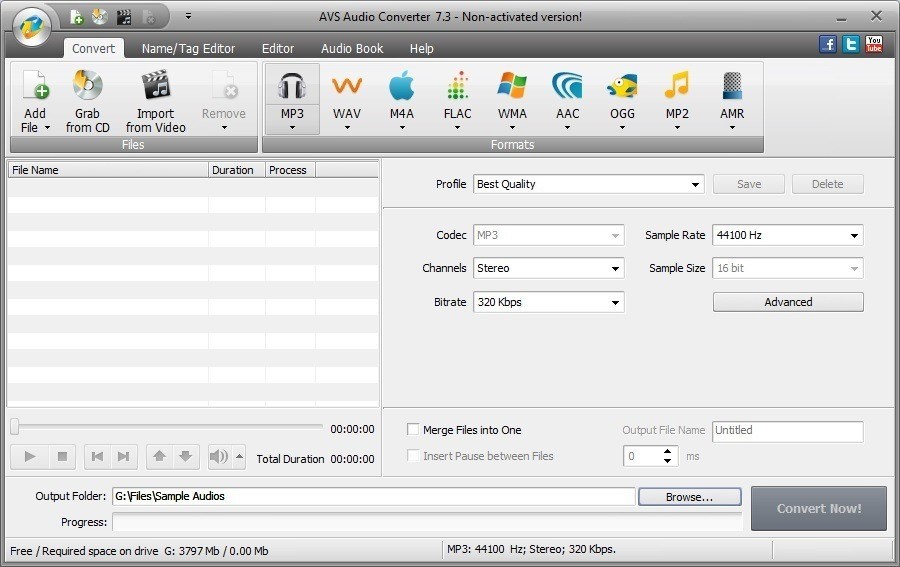This screenshot has width=900, height=567.
Task: Click quick access Add File icon in title bar
Action: pyautogui.click(x=76, y=17)
